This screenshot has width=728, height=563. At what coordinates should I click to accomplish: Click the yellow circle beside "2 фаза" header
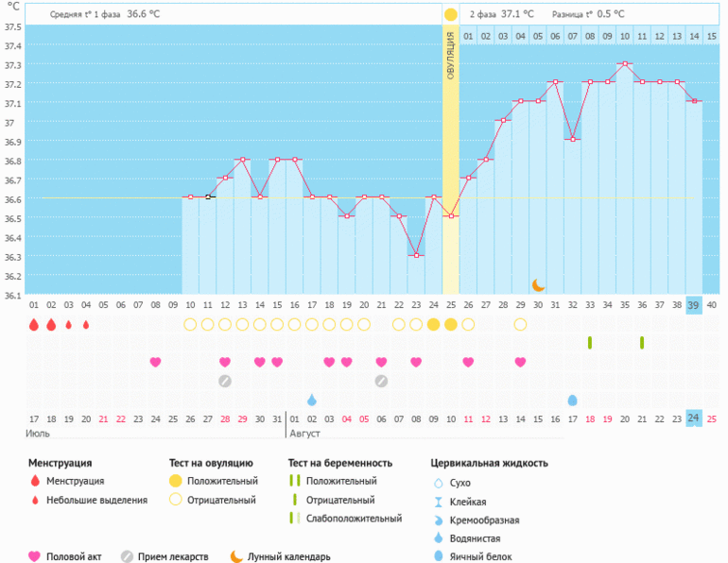[451, 14]
